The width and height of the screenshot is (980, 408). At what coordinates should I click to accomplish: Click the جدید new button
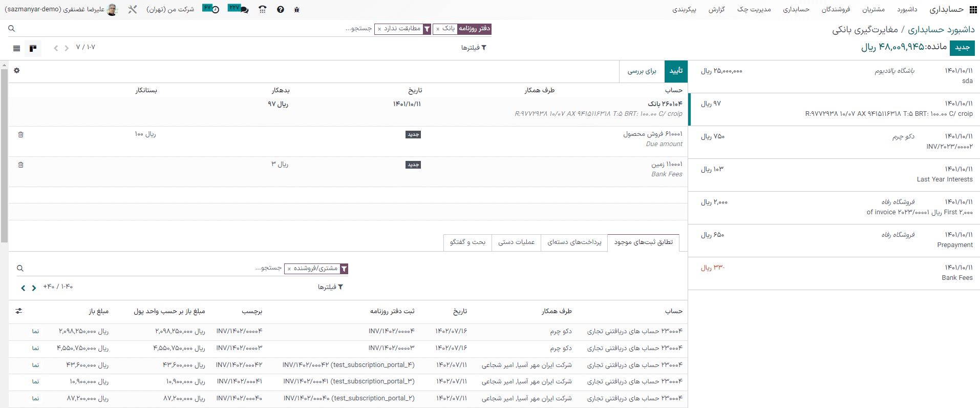(x=962, y=48)
